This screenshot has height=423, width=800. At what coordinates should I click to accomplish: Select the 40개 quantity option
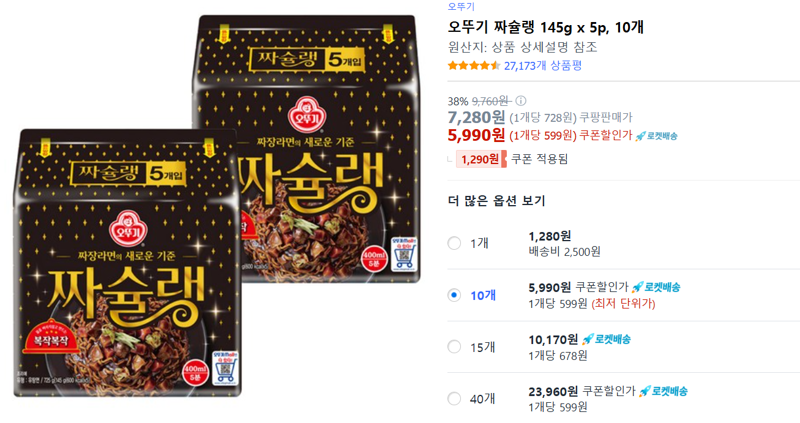point(454,399)
